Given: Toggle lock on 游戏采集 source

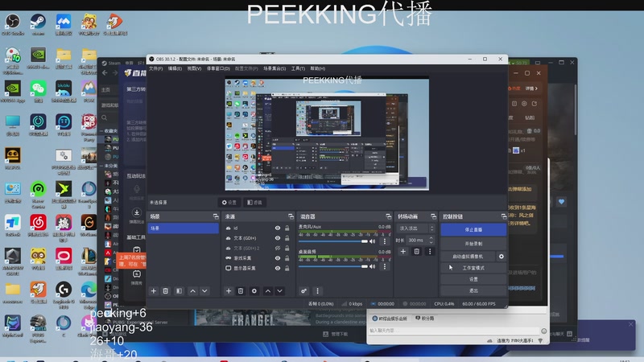Looking at the screenshot, I should point(287,258).
